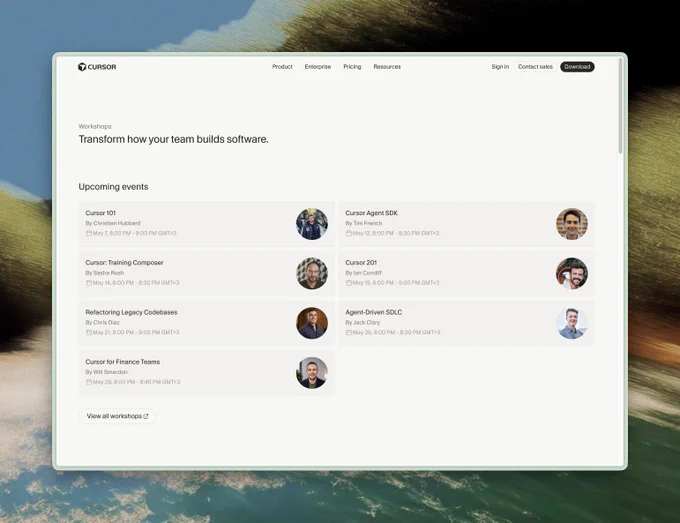Click the 'Workshops' label above headline
Screen dimensions: 680x523
[x=95, y=127]
